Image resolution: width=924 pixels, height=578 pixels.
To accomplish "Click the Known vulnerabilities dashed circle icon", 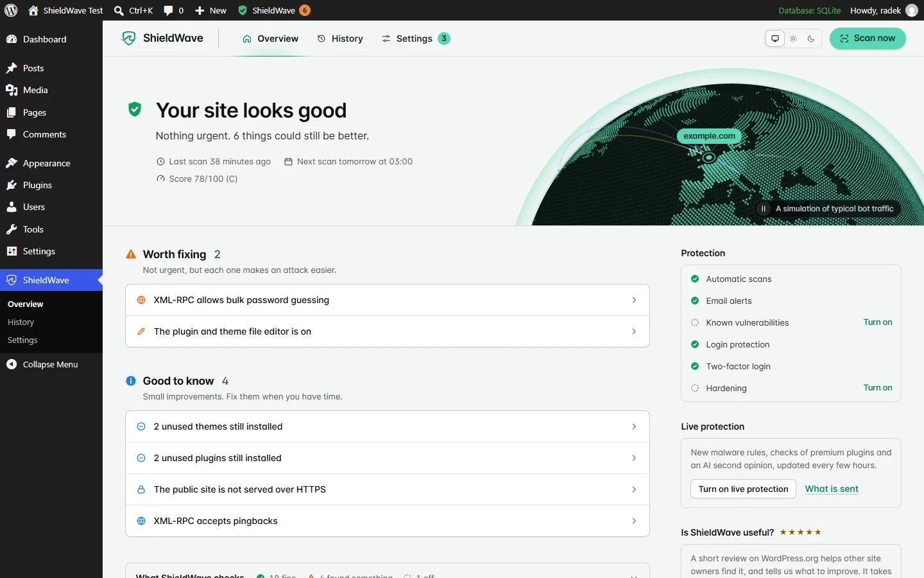I will 695,322.
